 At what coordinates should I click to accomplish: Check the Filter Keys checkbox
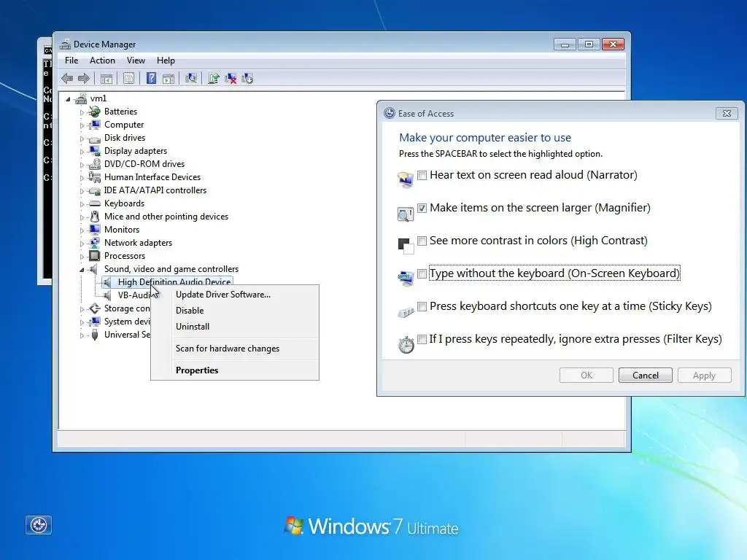pyautogui.click(x=422, y=340)
